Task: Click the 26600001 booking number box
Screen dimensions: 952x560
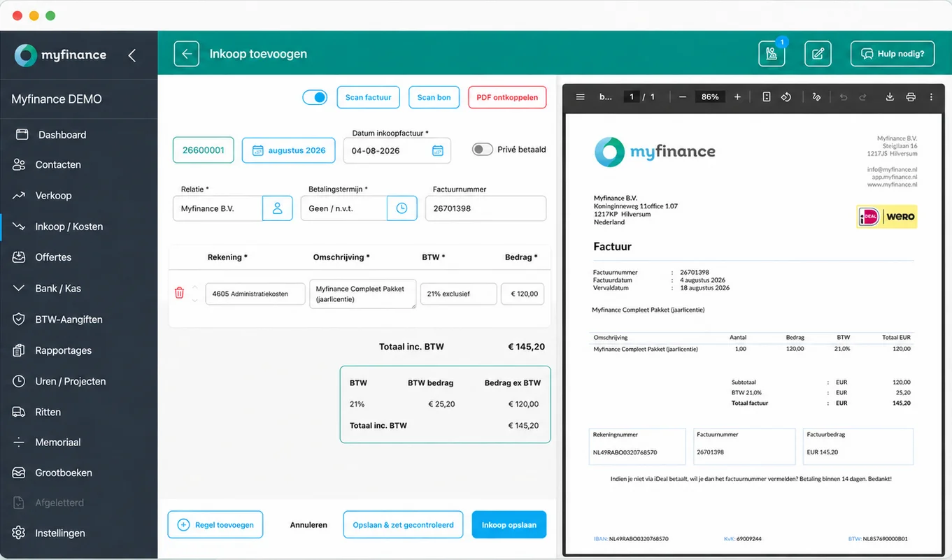Action: click(x=204, y=150)
